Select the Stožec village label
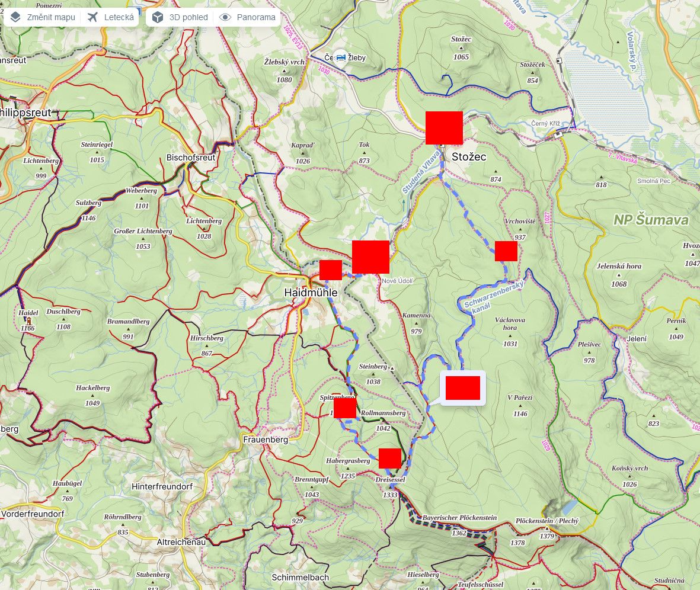Image resolution: width=700 pixels, height=590 pixels. [469, 156]
